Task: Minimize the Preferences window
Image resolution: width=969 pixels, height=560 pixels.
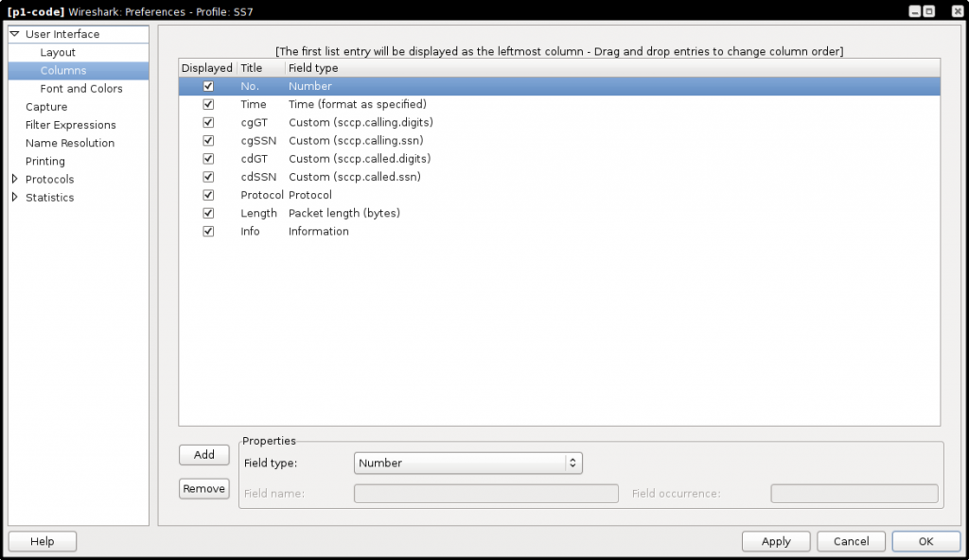Action: pyautogui.click(x=915, y=11)
